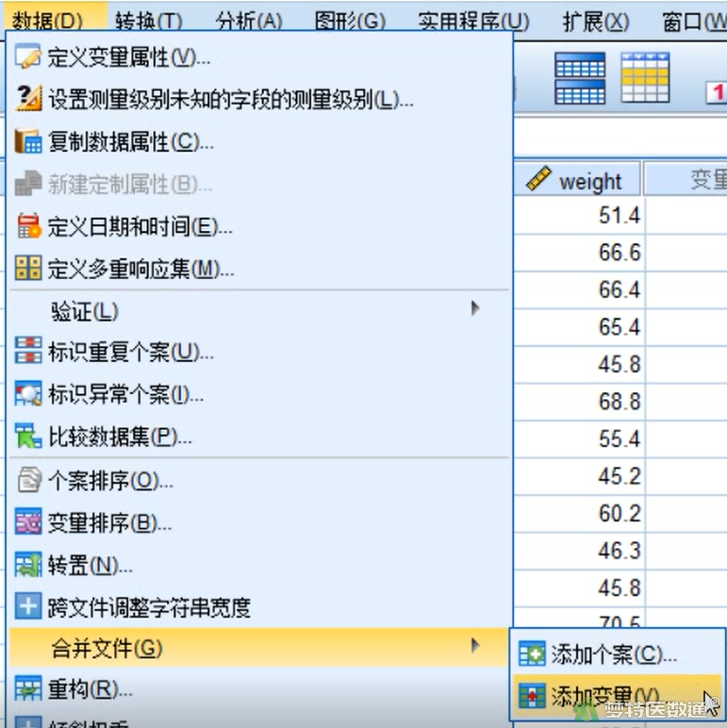This screenshot has width=727, height=728.
Task: Click weight cell value 45.2
Action: [x=620, y=476]
